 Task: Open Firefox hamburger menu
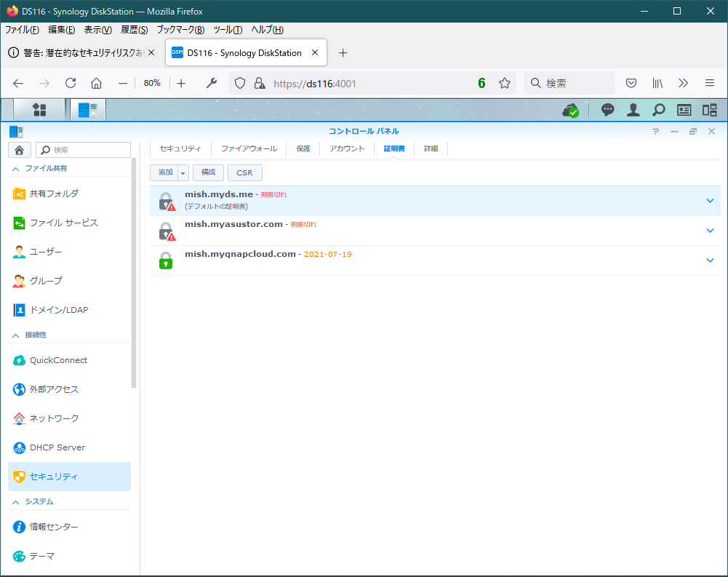click(709, 83)
